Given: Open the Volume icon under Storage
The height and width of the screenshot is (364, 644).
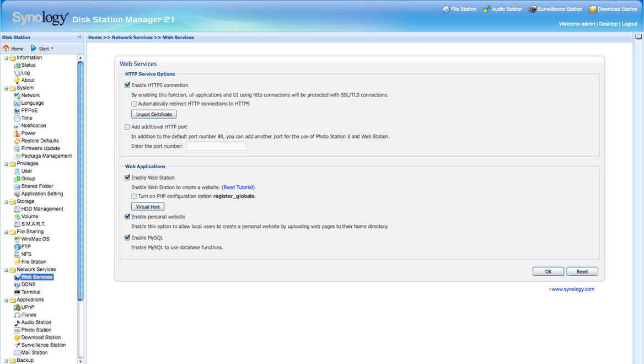Looking at the screenshot, I should (x=17, y=217).
